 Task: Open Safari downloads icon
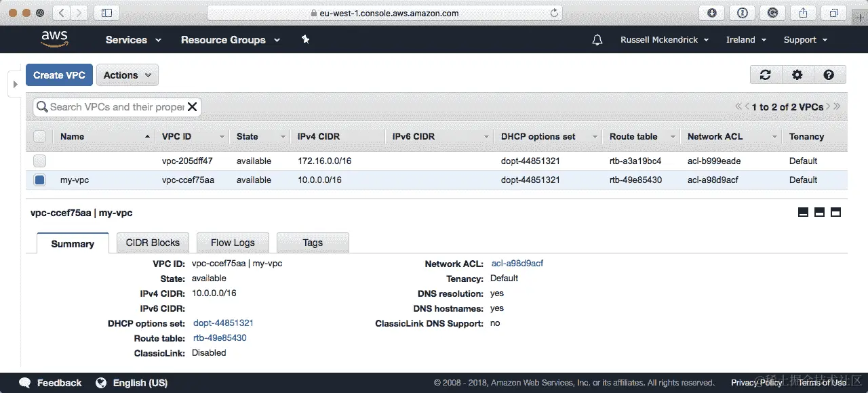coord(712,13)
